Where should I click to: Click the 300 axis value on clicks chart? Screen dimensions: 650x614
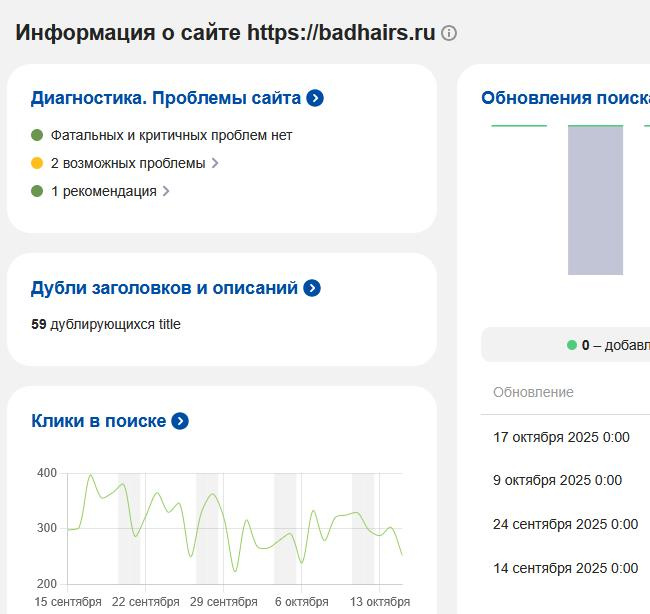tap(46, 528)
